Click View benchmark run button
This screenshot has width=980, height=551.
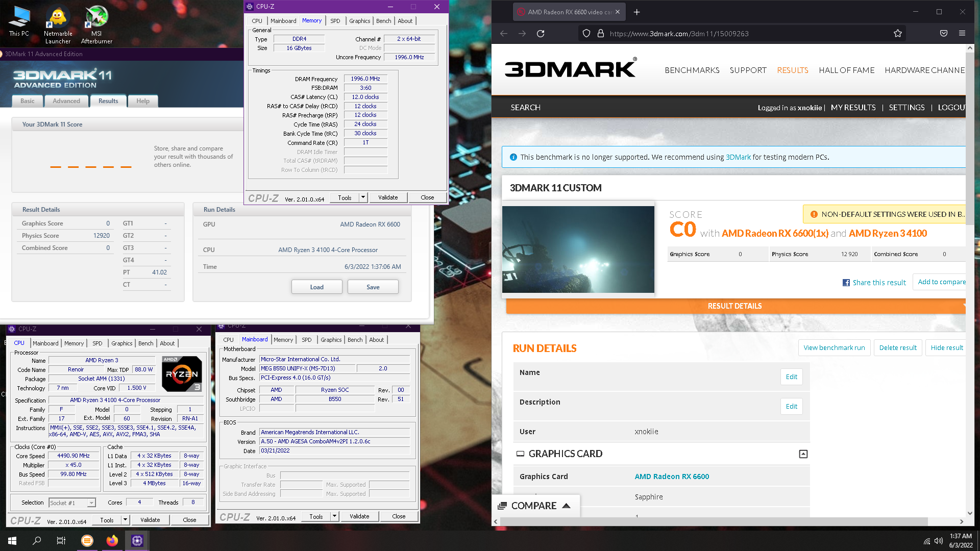click(834, 347)
